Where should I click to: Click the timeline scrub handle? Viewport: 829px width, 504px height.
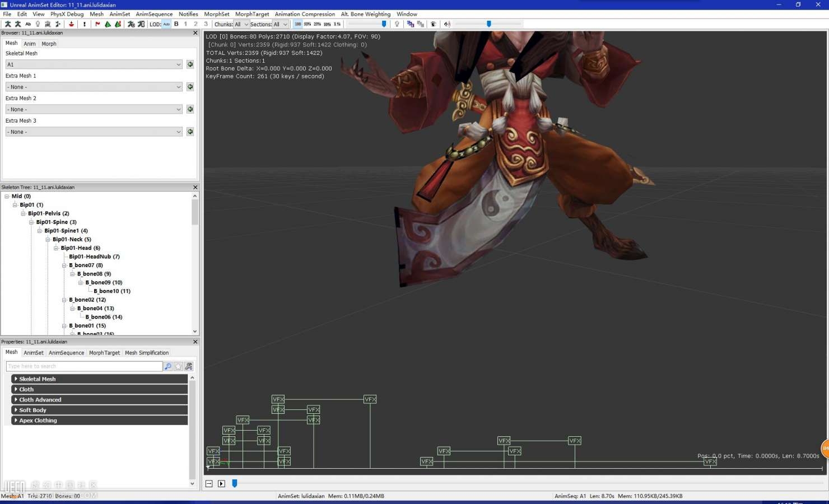tap(235, 483)
